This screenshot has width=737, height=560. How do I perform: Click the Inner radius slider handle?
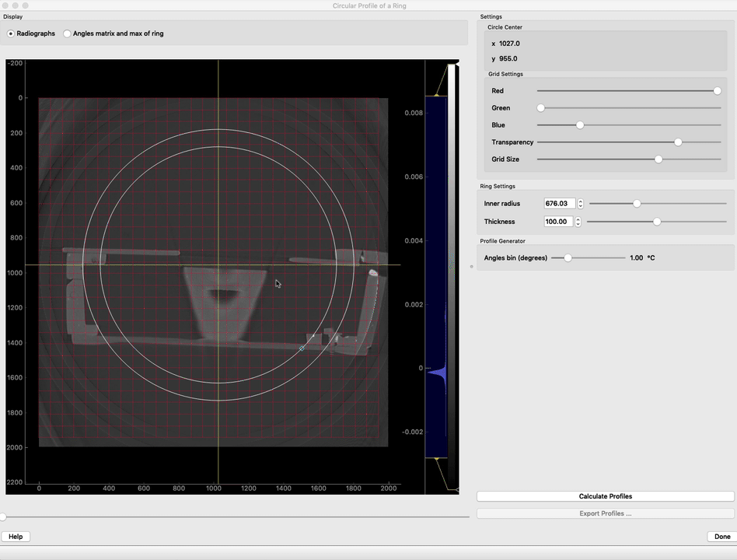(637, 204)
